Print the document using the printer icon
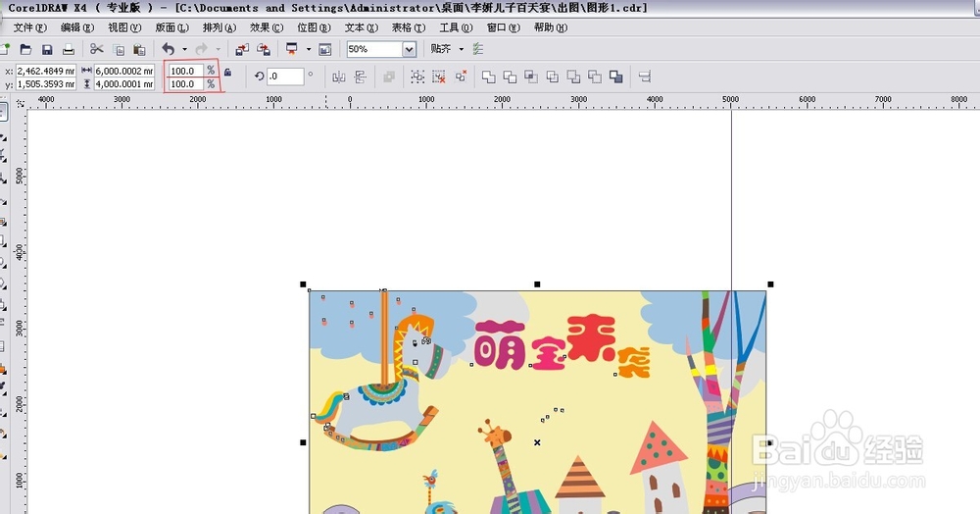Image resolution: width=980 pixels, height=514 pixels. (69, 49)
